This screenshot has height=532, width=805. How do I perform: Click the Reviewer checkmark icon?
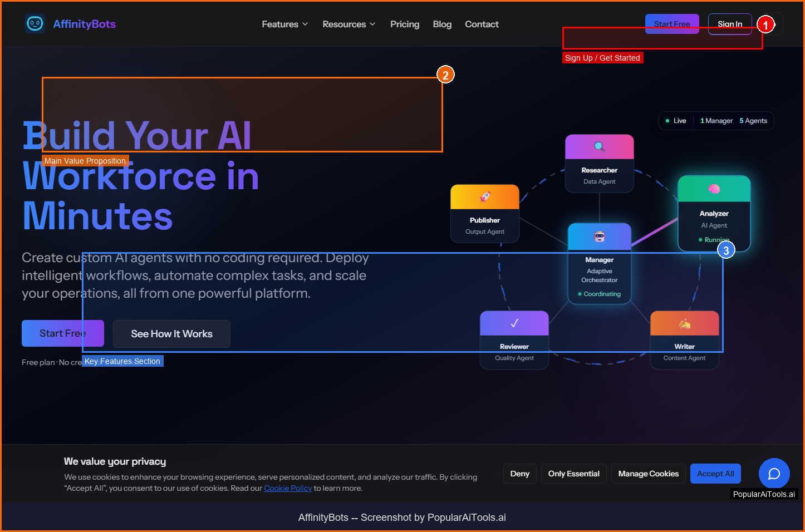click(514, 323)
